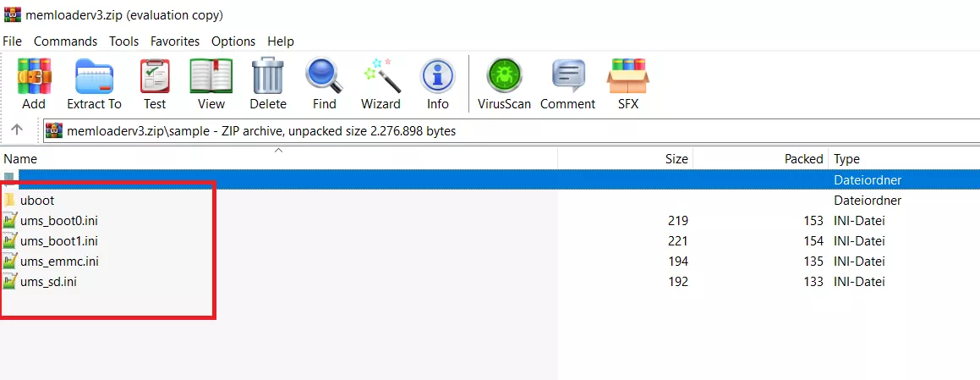
Task: Sort files by Packed column header
Action: click(802, 158)
